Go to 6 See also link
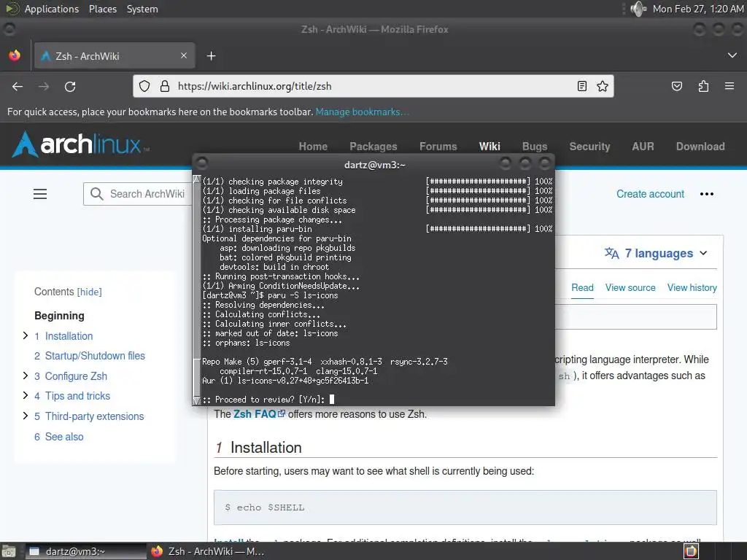Image resolution: width=747 pixels, height=560 pixels. pos(59,437)
